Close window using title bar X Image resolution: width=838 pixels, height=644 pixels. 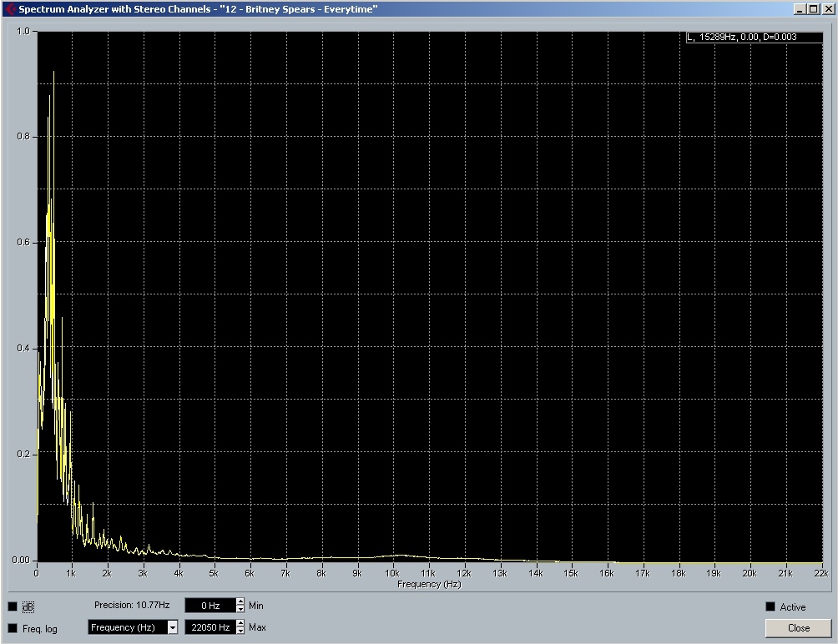[827, 9]
